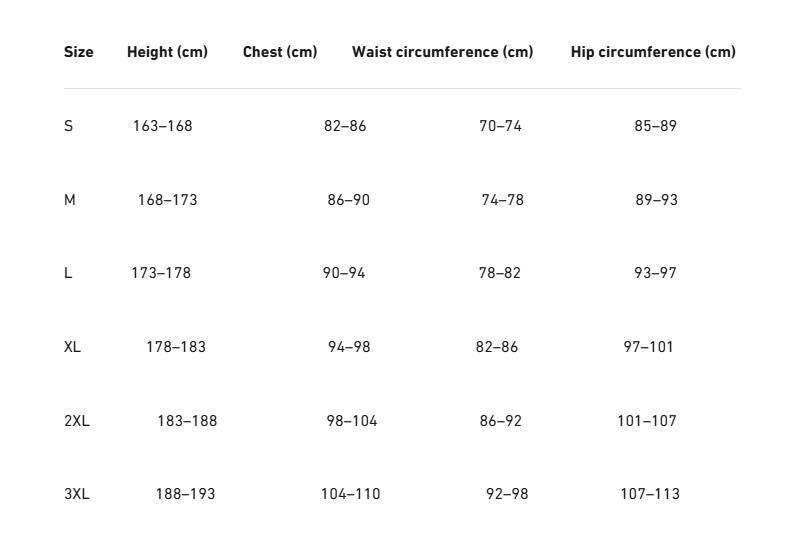Click the 86–90 chest value
Viewport: 787px width, 555px height.
pyautogui.click(x=348, y=200)
